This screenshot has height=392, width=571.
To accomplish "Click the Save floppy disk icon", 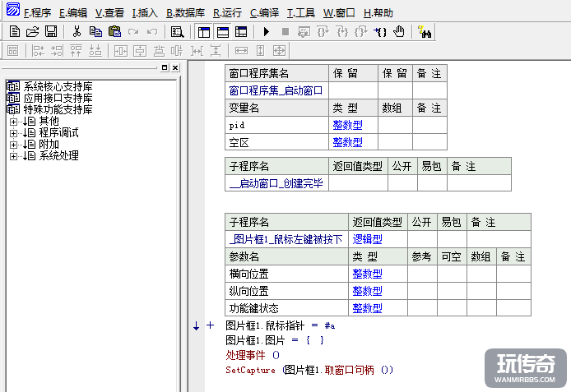I will click(x=51, y=32).
